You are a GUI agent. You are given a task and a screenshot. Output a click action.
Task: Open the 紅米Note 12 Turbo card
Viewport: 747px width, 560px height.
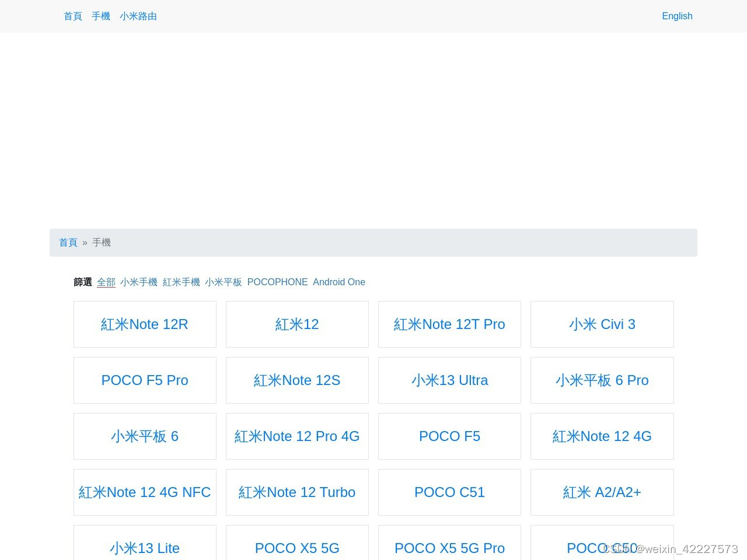pos(297,492)
